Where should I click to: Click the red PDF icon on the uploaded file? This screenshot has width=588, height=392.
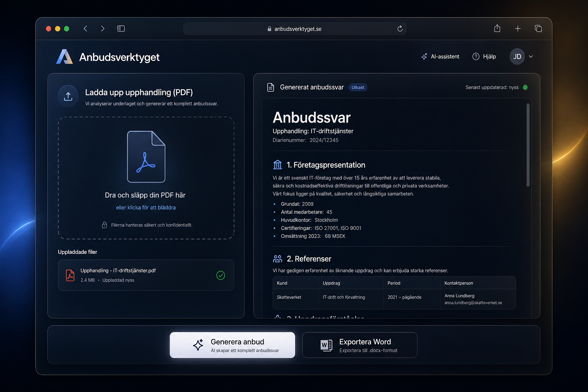tap(70, 275)
